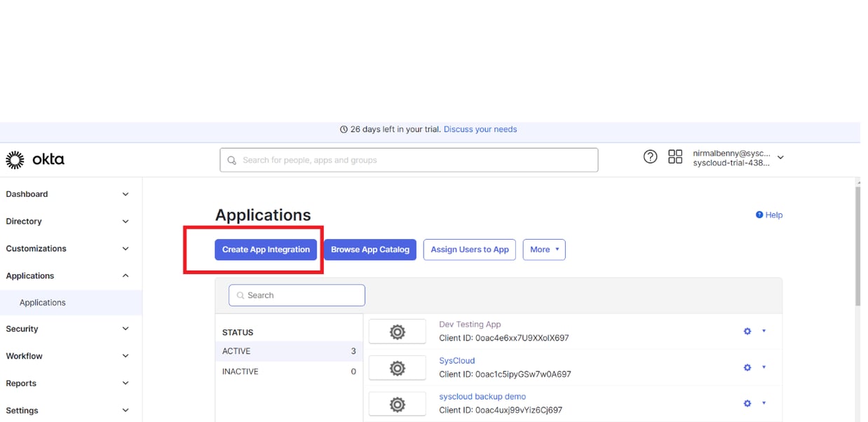Viewport: 868px width, 422px height.
Task: Open the More dropdown
Action: [x=544, y=250]
